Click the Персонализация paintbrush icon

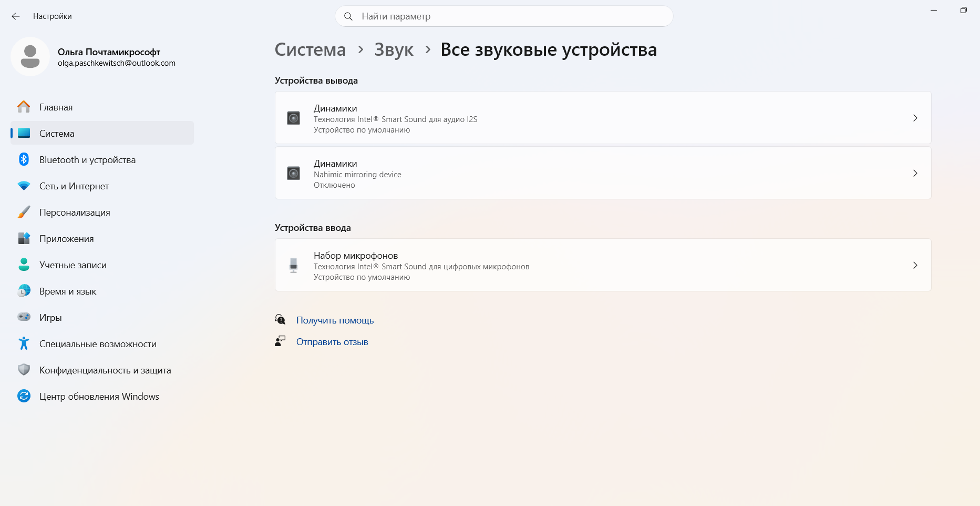24,212
